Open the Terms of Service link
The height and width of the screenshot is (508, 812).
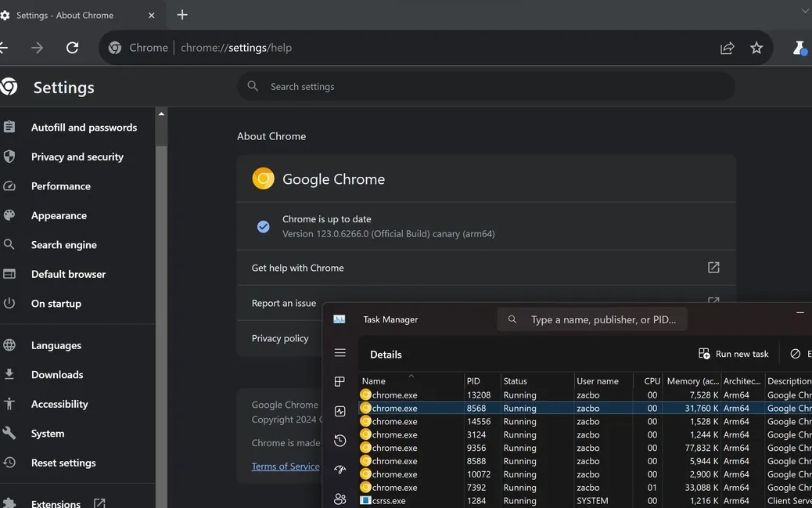coord(286,467)
